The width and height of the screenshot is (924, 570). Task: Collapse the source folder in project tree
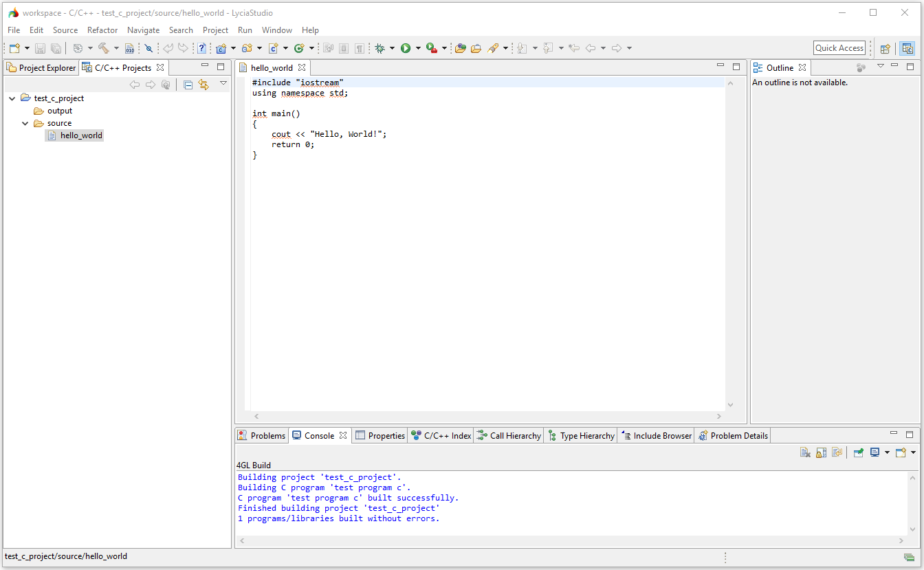(x=25, y=123)
